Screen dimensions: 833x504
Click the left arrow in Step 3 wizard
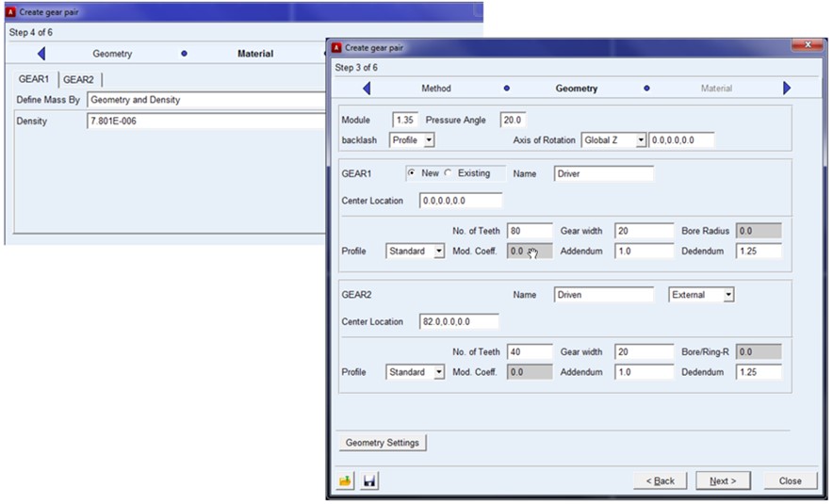tap(366, 89)
